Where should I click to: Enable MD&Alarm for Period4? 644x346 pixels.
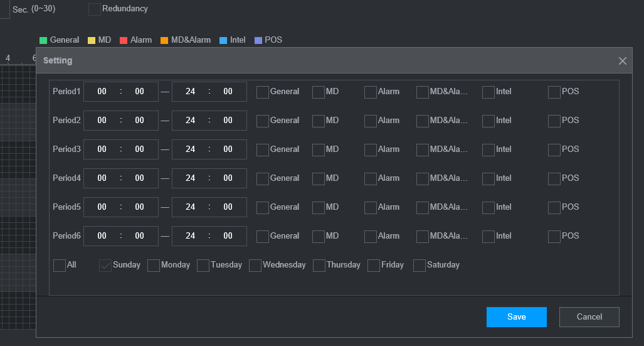coord(423,178)
